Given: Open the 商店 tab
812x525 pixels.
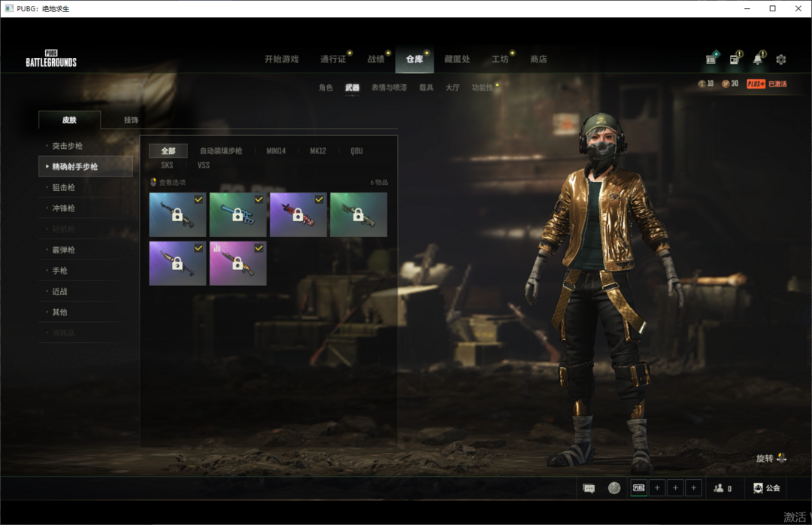Looking at the screenshot, I should tap(538, 59).
